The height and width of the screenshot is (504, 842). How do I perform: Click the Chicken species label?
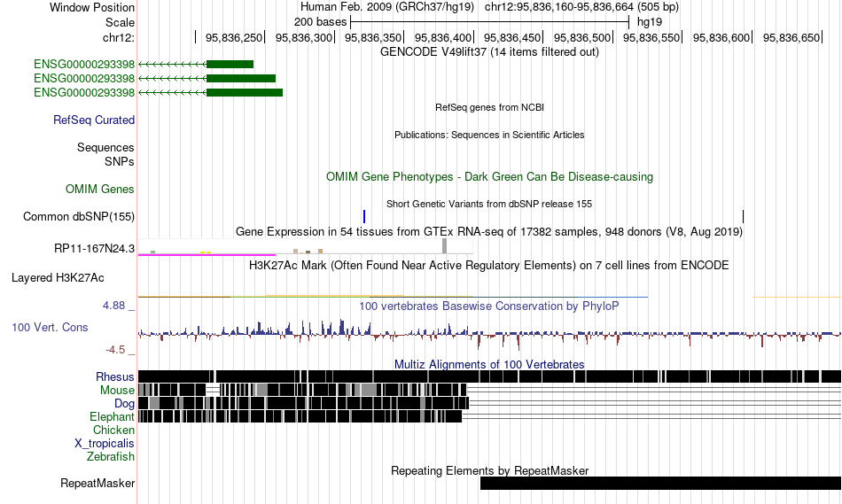coord(113,430)
